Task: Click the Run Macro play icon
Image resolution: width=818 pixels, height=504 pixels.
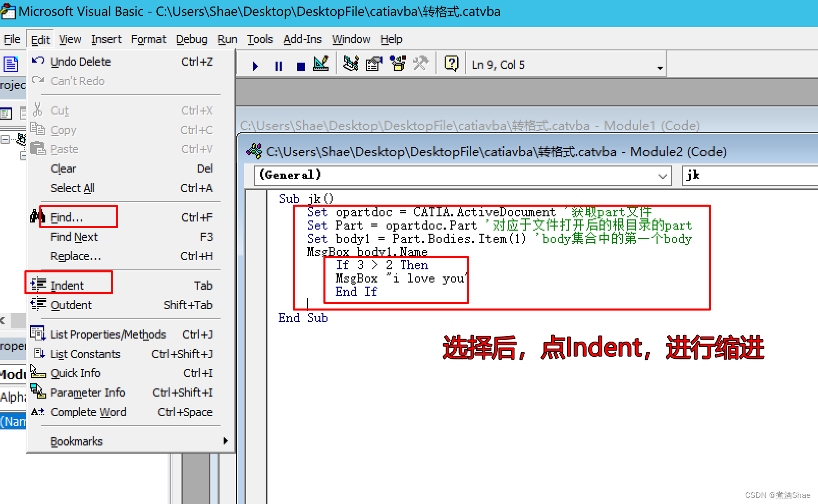Action: click(256, 66)
